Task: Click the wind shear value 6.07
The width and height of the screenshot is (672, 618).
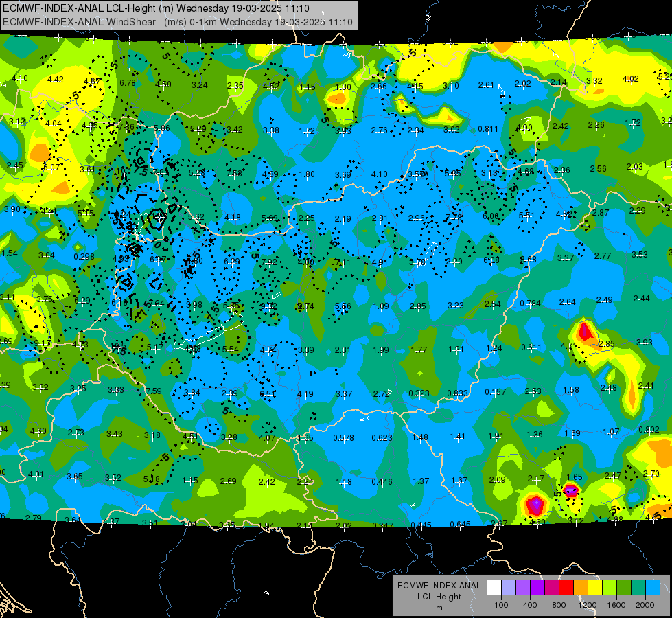Action: point(51,168)
